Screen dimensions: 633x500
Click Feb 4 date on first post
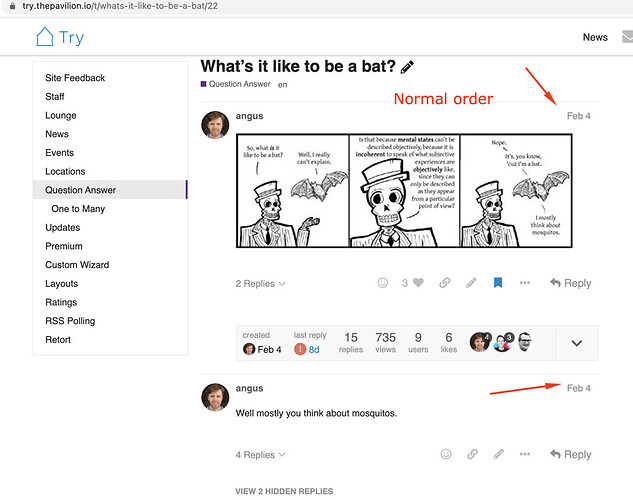579,116
